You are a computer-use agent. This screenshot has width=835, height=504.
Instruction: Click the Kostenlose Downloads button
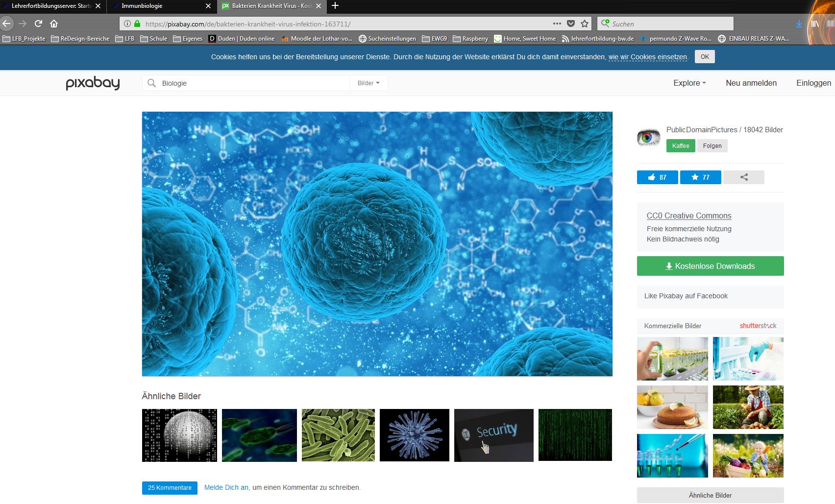coord(711,266)
